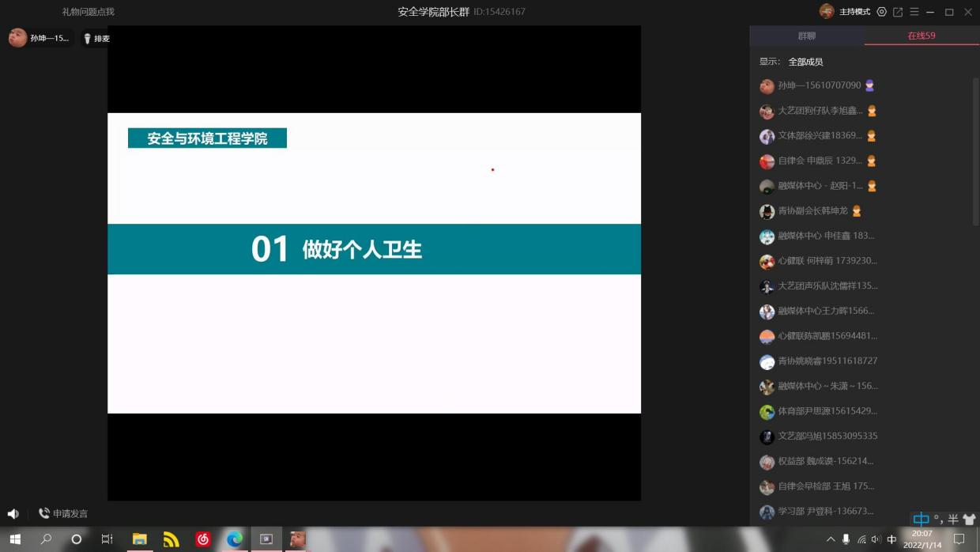Mute the room speaker volume icon
The image size is (980, 552).
[13, 514]
